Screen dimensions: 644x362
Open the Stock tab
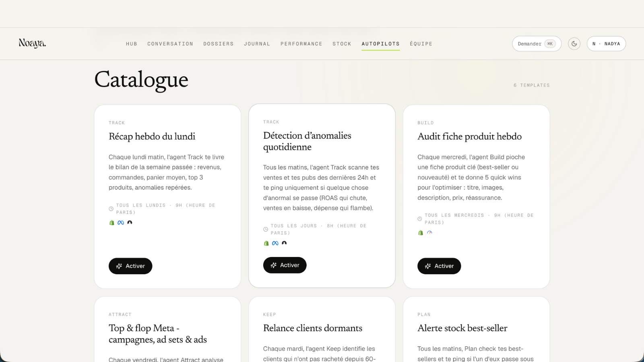(342, 44)
